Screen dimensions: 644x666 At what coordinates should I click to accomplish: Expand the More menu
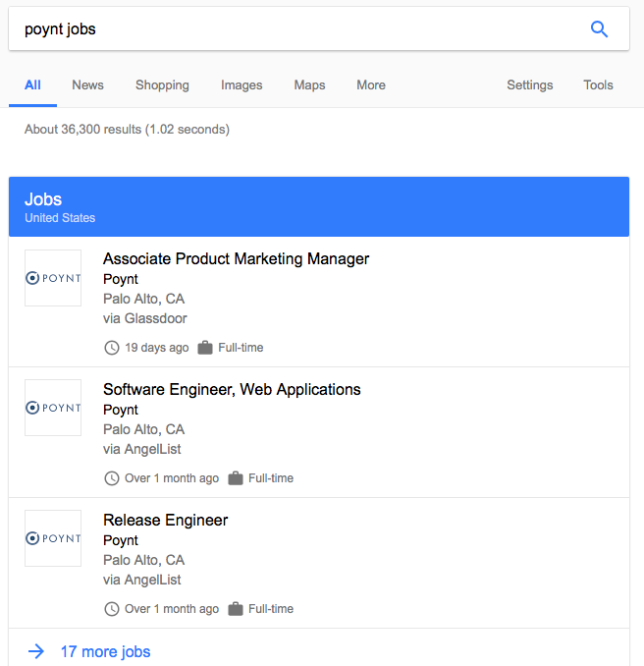pos(371,84)
